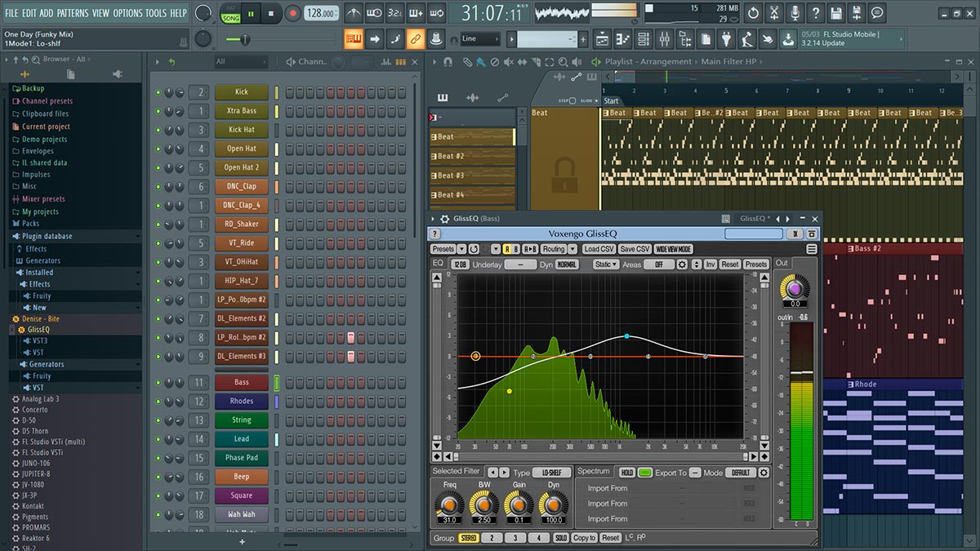Enable SOLO in the Group row
The image size is (980, 551).
click(561, 538)
